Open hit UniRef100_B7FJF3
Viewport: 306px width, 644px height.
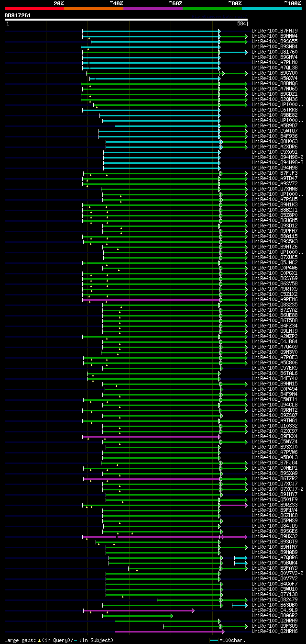point(274,173)
